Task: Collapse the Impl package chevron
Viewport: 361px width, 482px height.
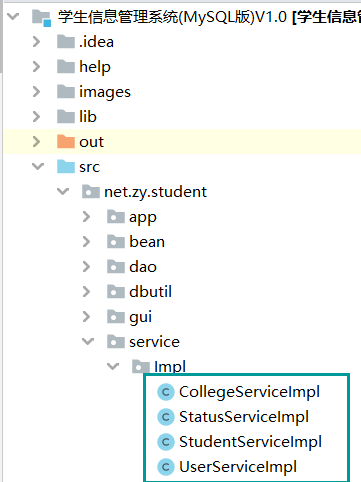Action: point(113,366)
